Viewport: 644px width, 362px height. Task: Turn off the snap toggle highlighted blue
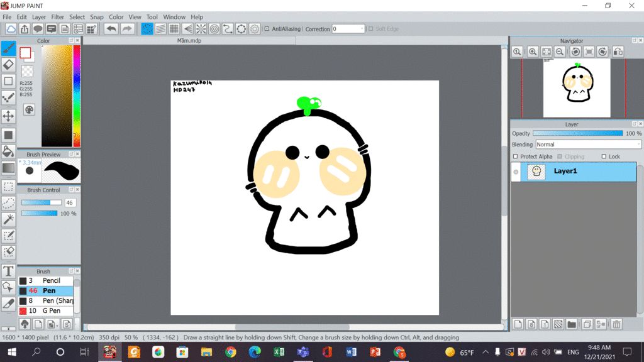147,29
